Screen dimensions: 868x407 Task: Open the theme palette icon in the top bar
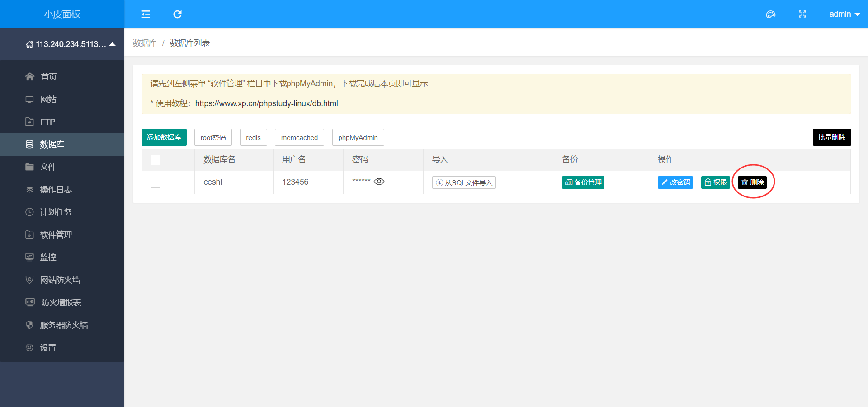(771, 14)
